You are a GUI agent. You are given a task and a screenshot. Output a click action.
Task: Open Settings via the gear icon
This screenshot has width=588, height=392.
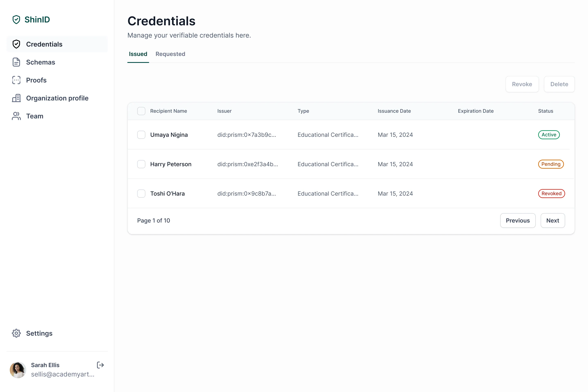point(16,333)
